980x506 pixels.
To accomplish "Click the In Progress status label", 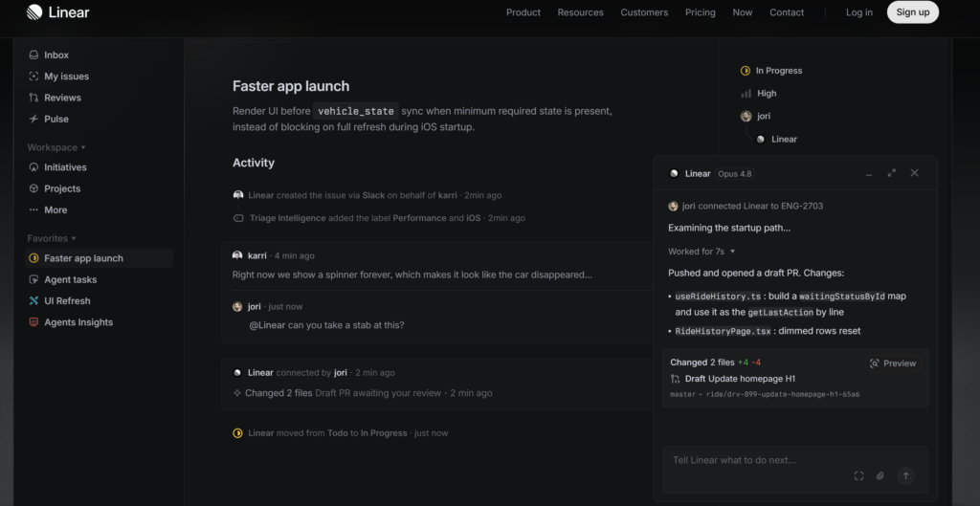I will [x=779, y=71].
